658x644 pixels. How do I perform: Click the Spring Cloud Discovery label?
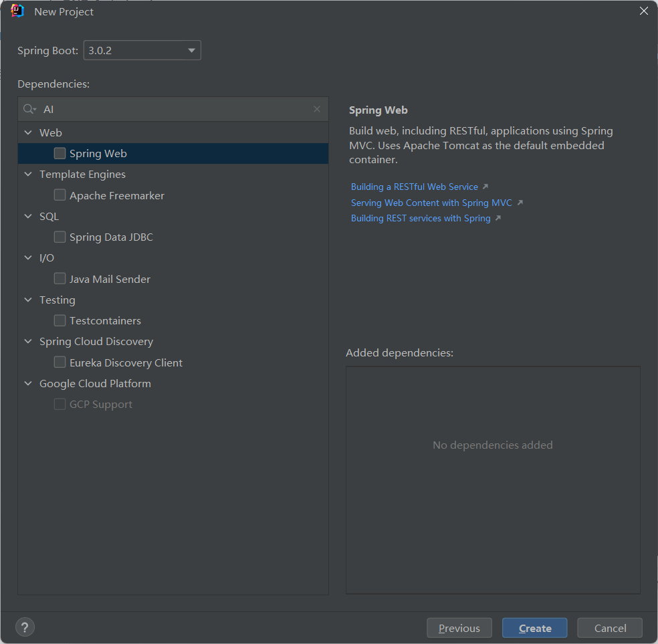click(x=96, y=342)
